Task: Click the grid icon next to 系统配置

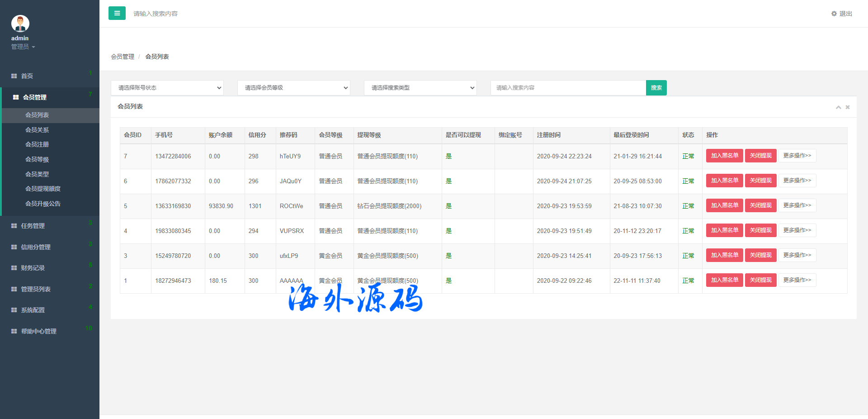Action: click(14, 310)
